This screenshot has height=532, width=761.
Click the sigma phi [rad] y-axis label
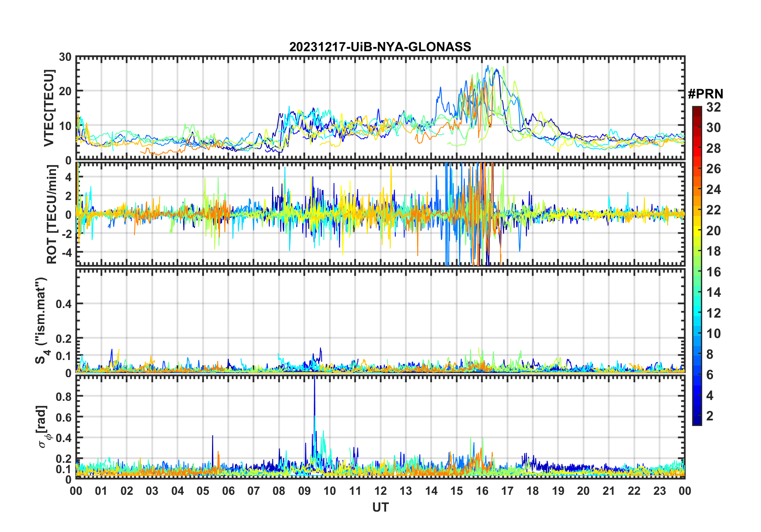point(43,426)
